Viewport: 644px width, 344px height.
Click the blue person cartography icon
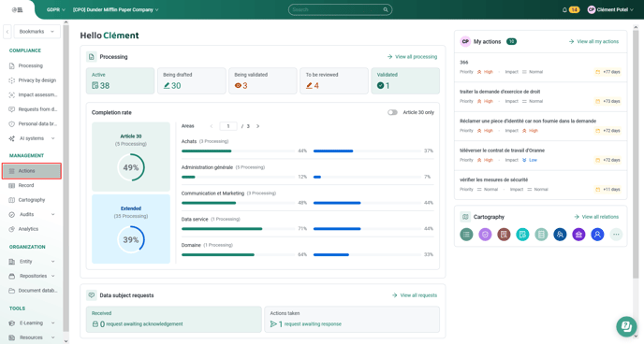(x=597, y=235)
